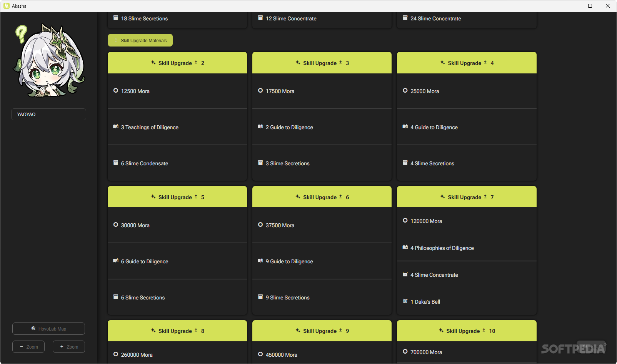The image size is (617, 364).
Task: Click the Skill Upgrade 7 header
Action: [467, 197]
